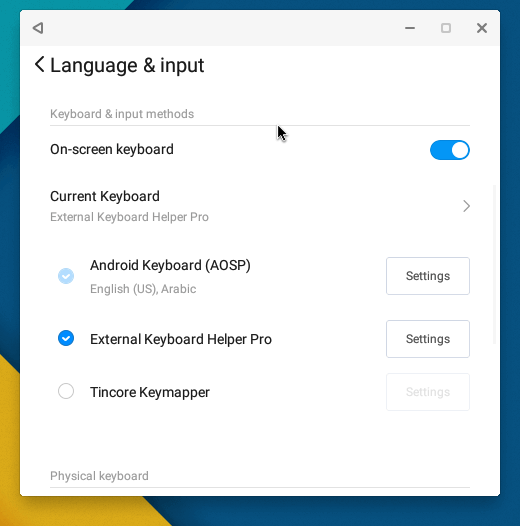
Task: Open Settings for External Keyboard Helper Pro
Action: coord(428,339)
